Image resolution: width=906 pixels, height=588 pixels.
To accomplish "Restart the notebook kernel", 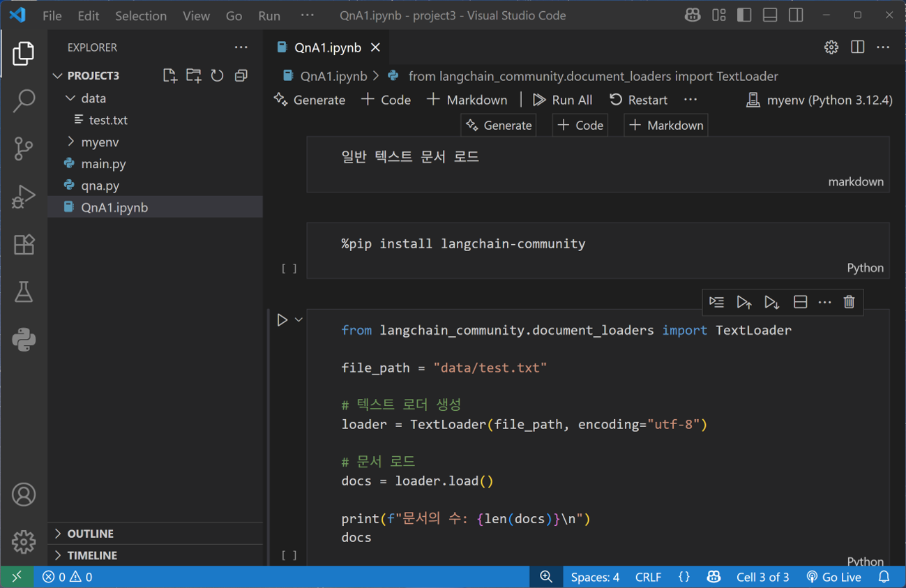I will (638, 100).
